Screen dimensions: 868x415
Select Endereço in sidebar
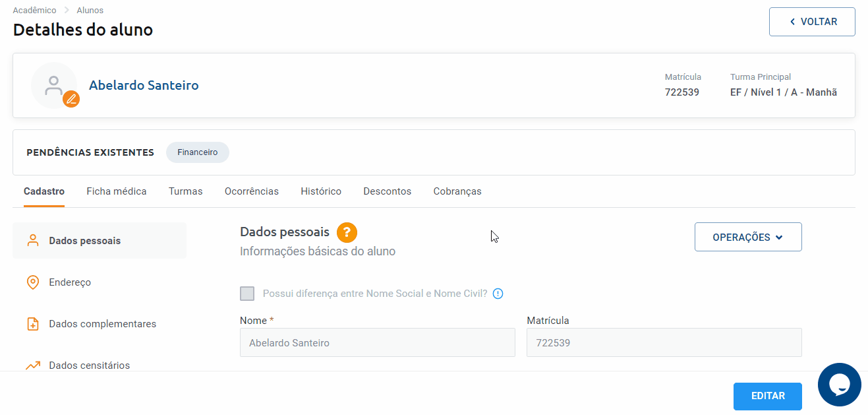point(100,282)
